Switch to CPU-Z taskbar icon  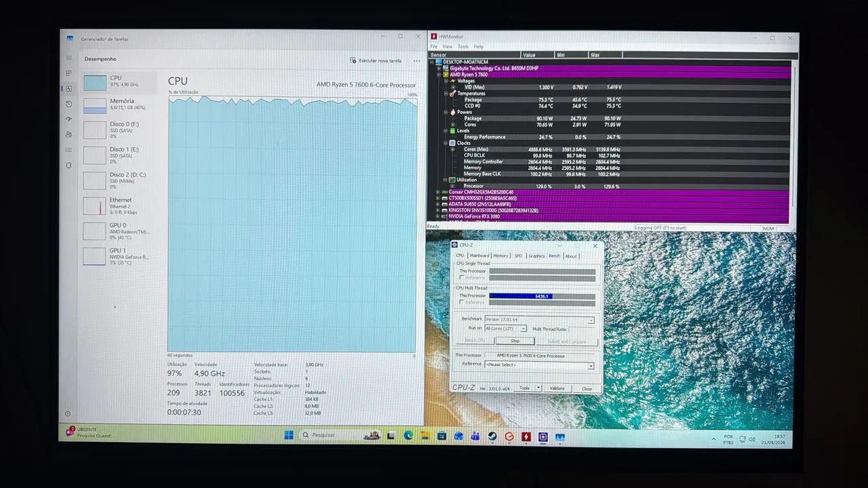[x=543, y=437]
